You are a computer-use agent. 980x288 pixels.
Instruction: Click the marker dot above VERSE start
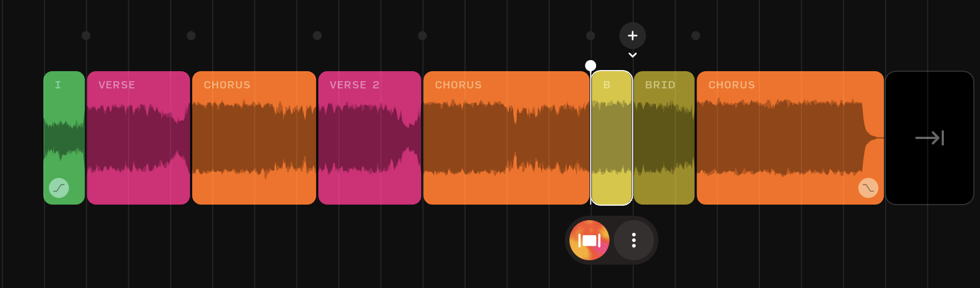86,36
